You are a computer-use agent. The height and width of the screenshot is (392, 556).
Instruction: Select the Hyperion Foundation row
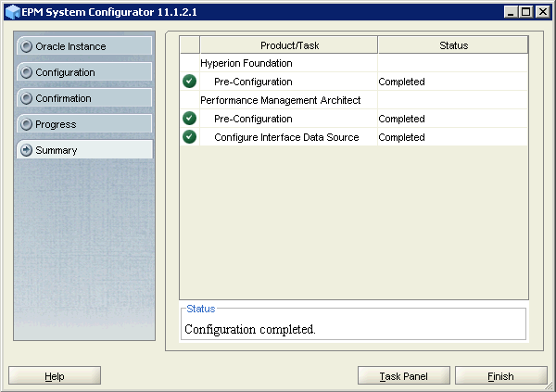click(246, 63)
